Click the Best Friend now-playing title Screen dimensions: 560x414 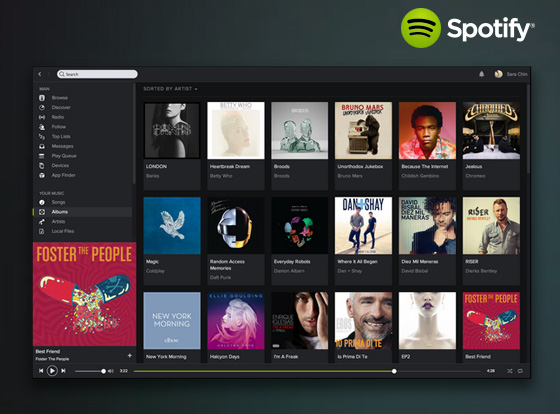[48, 351]
